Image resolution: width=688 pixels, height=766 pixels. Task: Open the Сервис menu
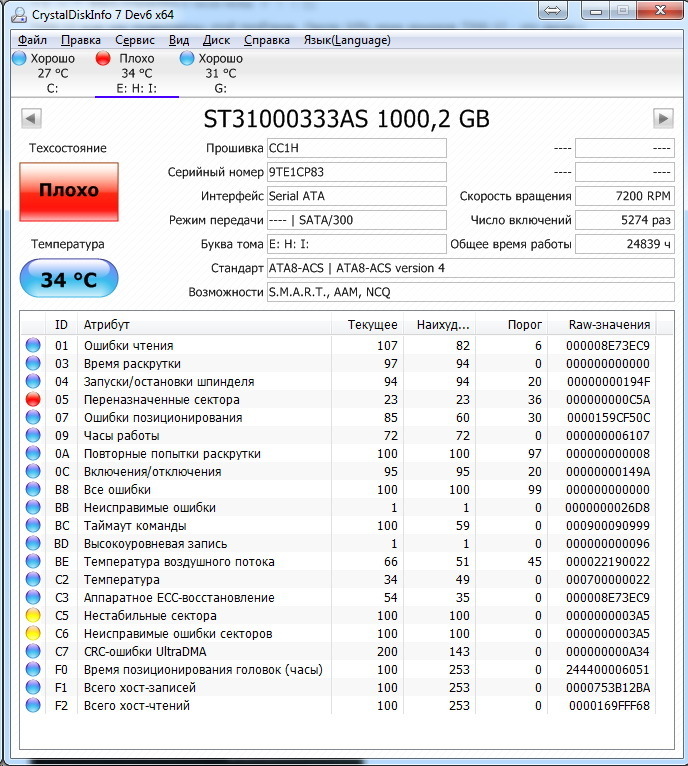click(135, 40)
